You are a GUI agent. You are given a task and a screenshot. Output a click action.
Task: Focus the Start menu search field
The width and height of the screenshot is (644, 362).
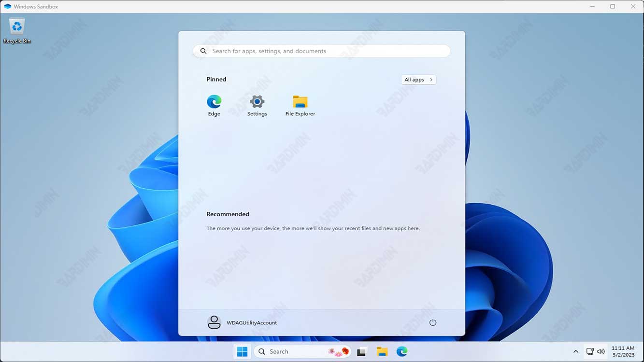pos(322,51)
